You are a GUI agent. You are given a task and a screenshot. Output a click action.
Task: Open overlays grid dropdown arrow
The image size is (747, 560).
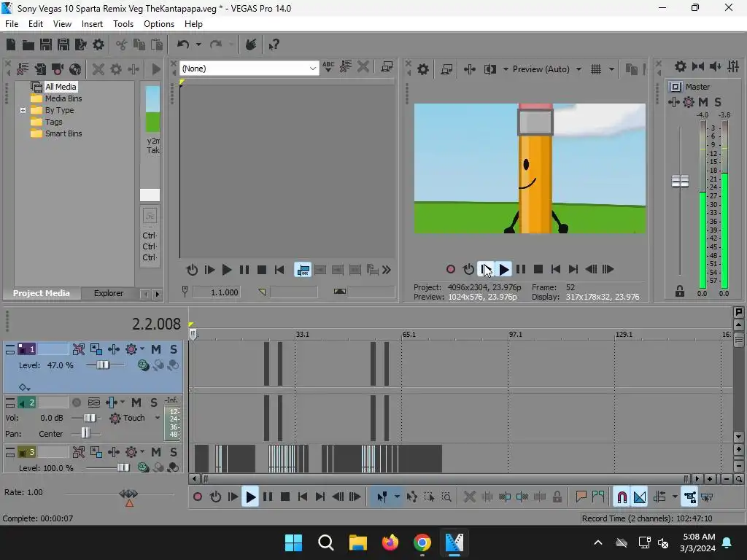[611, 69]
